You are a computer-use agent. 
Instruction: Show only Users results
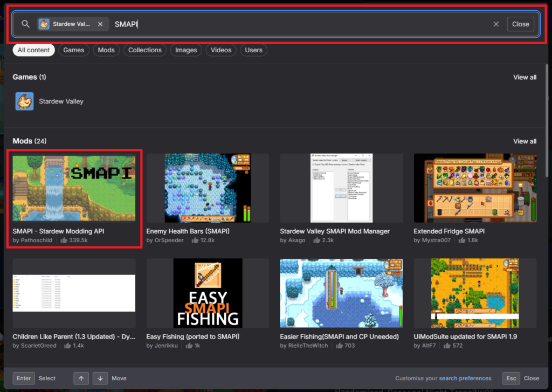tap(253, 50)
